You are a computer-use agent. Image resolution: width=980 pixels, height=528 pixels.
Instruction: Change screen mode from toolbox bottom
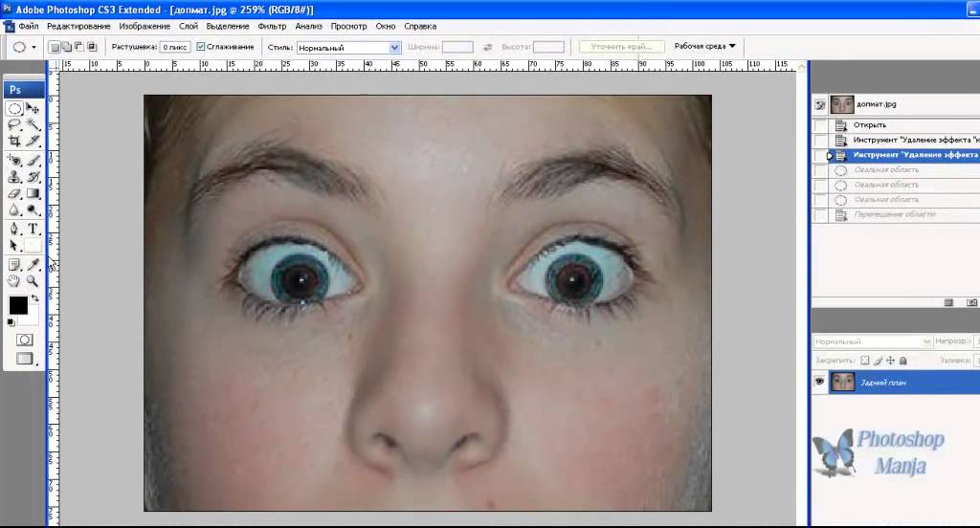click(24, 359)
